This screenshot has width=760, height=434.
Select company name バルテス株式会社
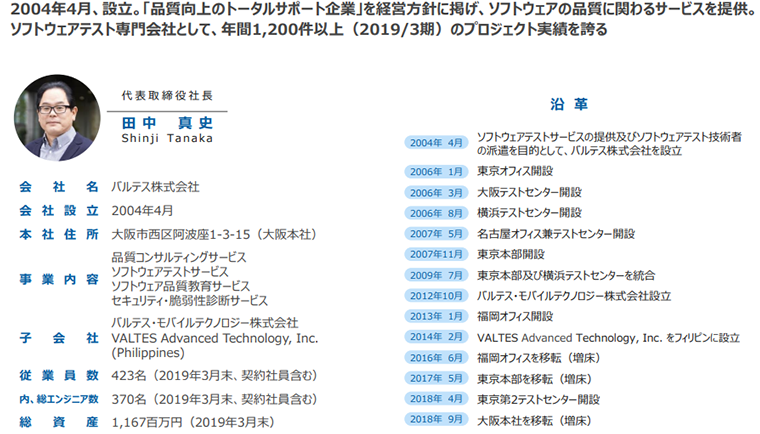pyautogui.click(x=155, y=187)
